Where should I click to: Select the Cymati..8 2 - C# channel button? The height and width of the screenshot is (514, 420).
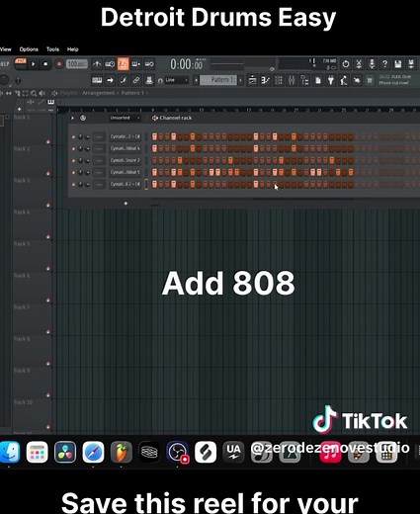coord(125,184)
